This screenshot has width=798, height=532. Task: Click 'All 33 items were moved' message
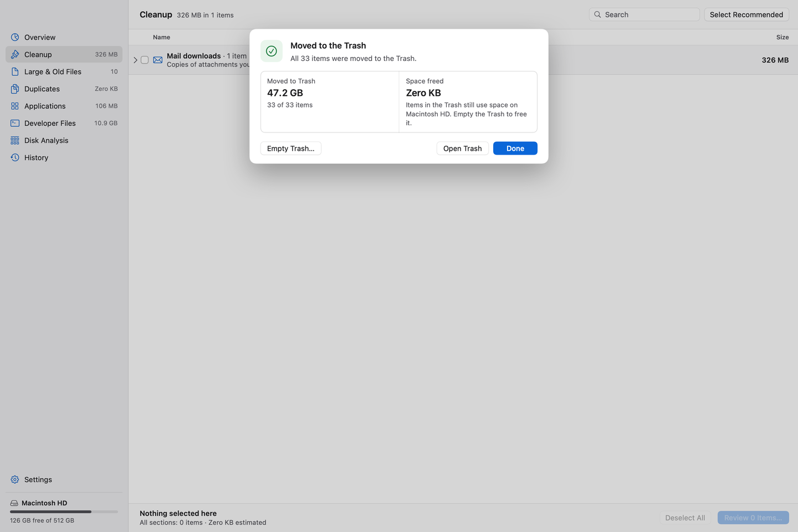(354, 58)
